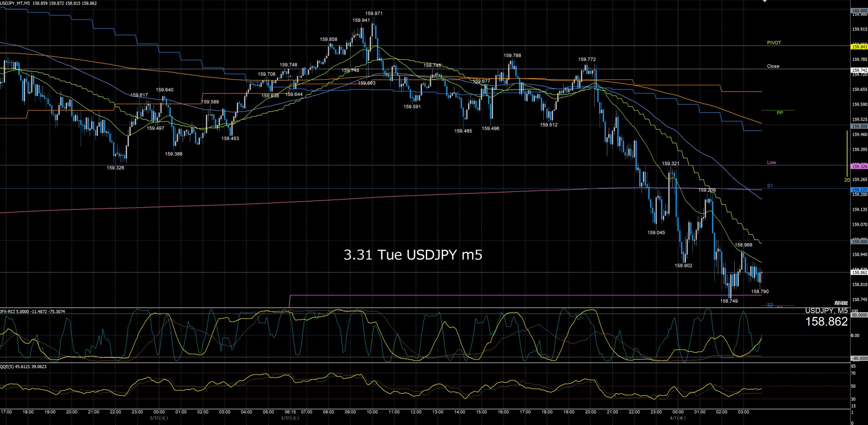This screenshot has height=425, width=868.
Task: Click the pink 159.326 low price tag
Action: pos(859,167)
